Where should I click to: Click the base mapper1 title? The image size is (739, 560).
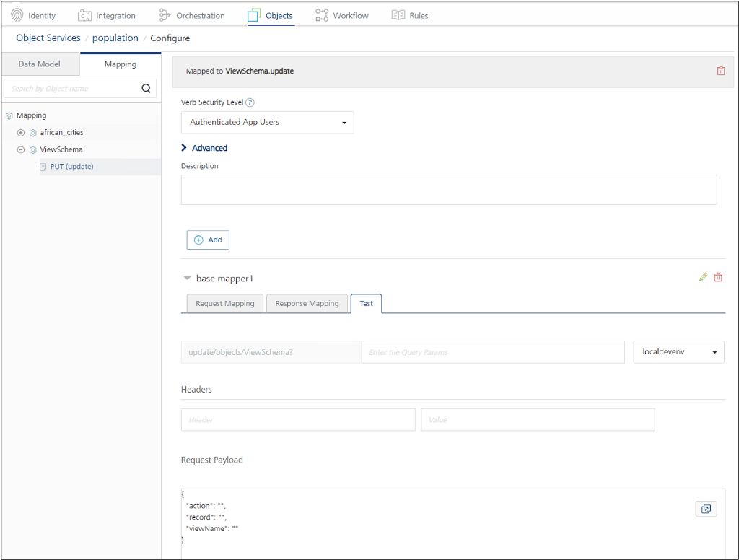[x=224, y=279]
